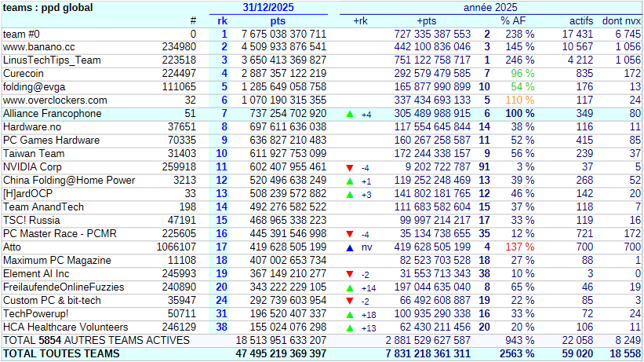This screenshot has height=362, width=644.
Task: Click the 'teams : ppd global' title
Action: [48, 7]
